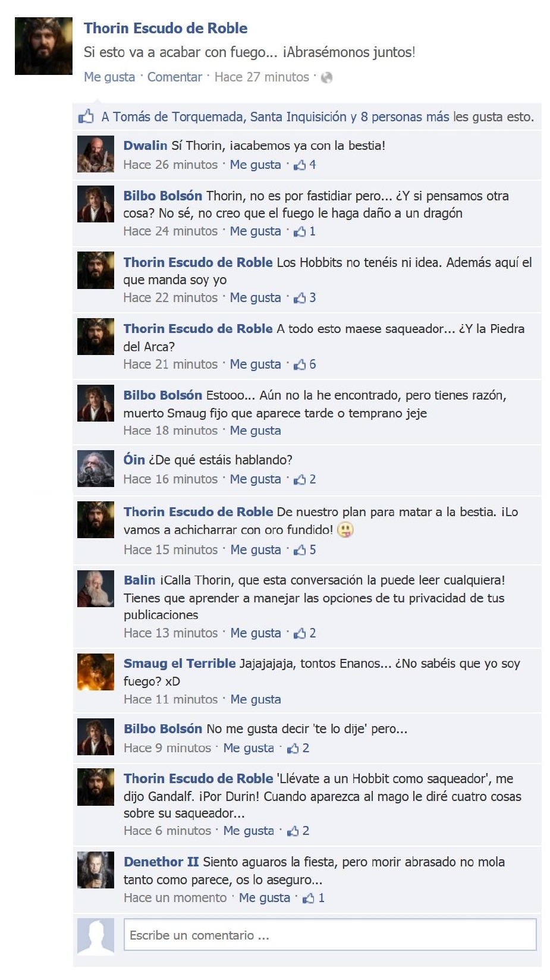Open the 4 likes on Dwalin's comment
This screenshot has width=550, height=980.
(x=305, y=165)
